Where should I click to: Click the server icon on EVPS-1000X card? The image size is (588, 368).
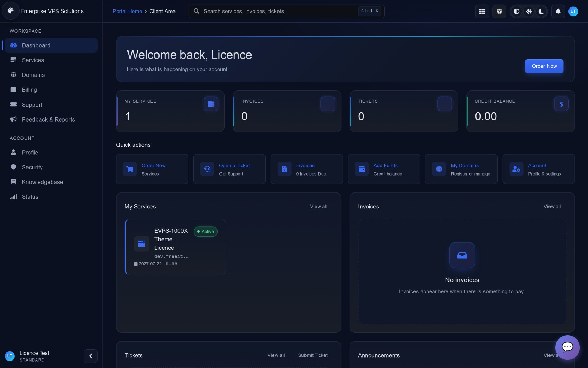(142, 244)
